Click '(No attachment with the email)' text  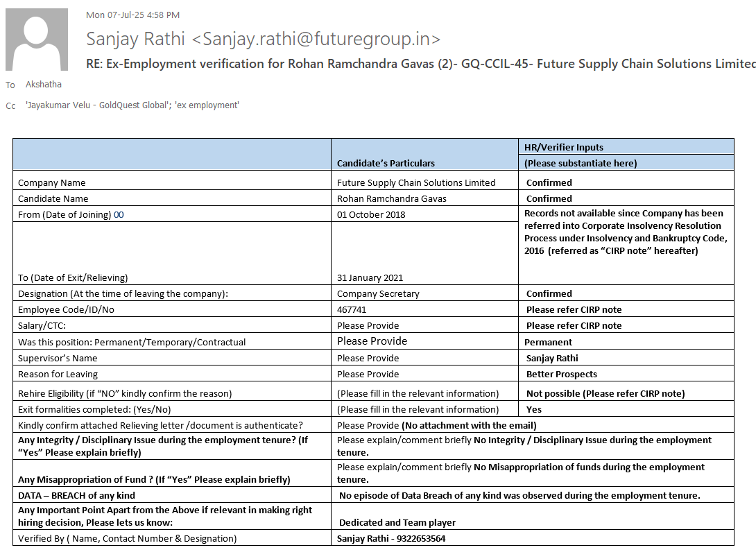pos(469,425)
